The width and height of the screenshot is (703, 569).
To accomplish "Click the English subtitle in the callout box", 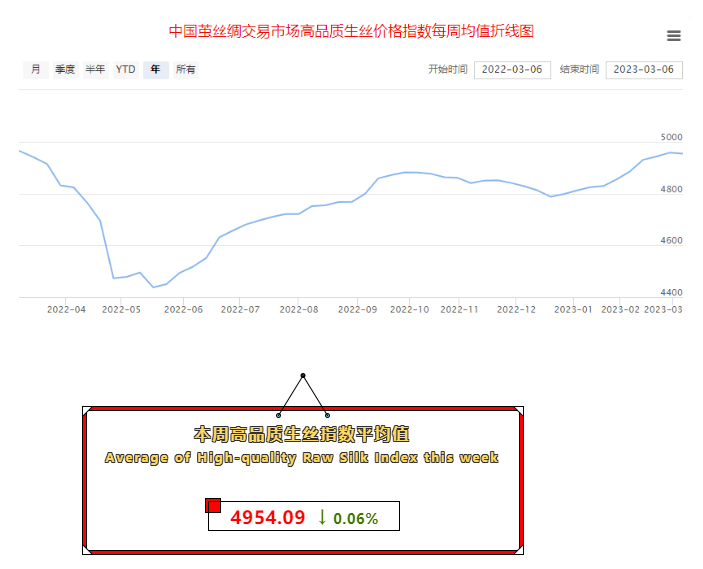I will coord(302,457).
